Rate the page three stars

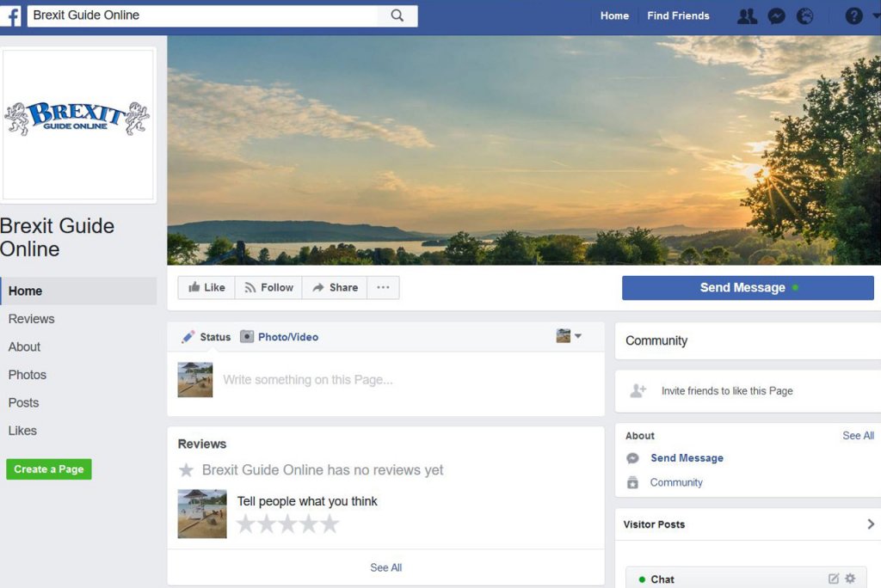287,524
